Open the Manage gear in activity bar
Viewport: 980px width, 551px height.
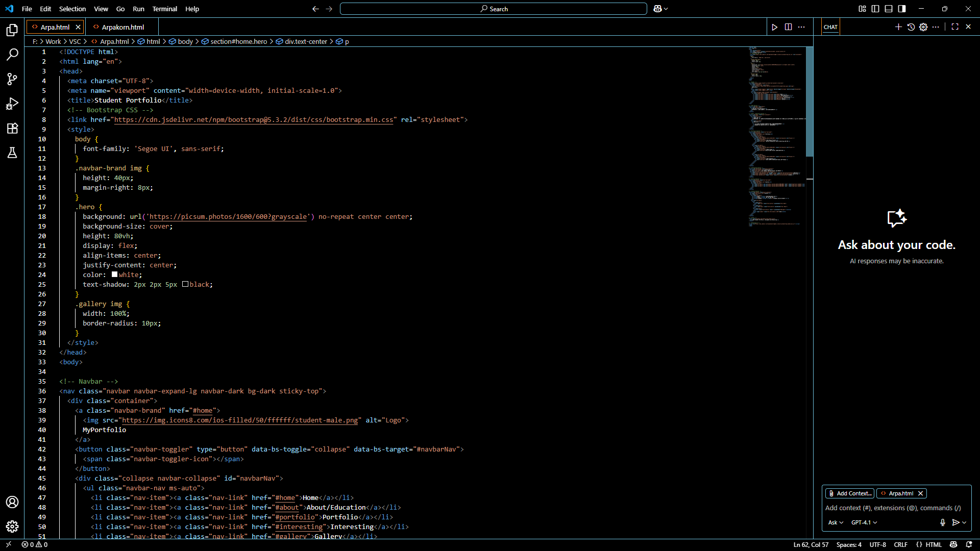point(12,527)
